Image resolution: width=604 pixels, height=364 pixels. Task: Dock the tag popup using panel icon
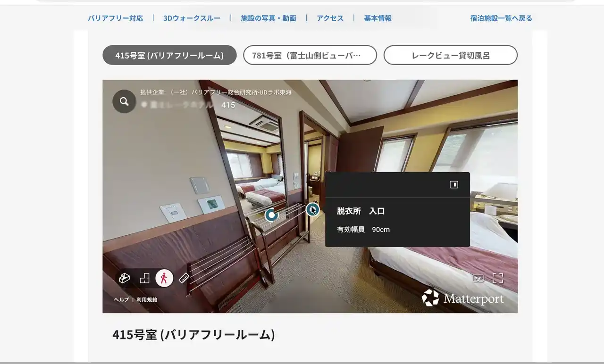[454, 185]
